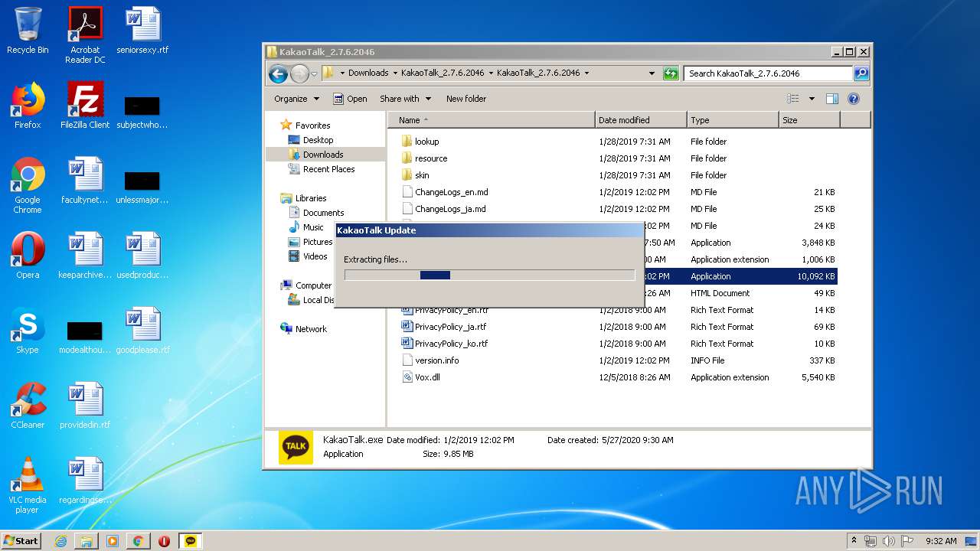Show hidden tray icons arrow
Image resolution: width=980 pixels, height=551 pixels.
click(x=854, y=540)
